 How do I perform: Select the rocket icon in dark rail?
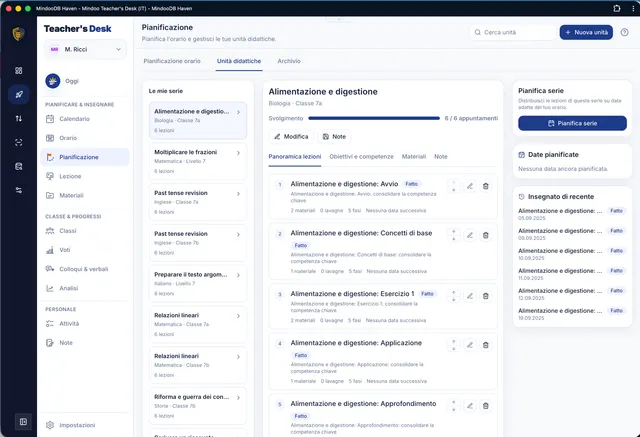click(x=19, y=95)
